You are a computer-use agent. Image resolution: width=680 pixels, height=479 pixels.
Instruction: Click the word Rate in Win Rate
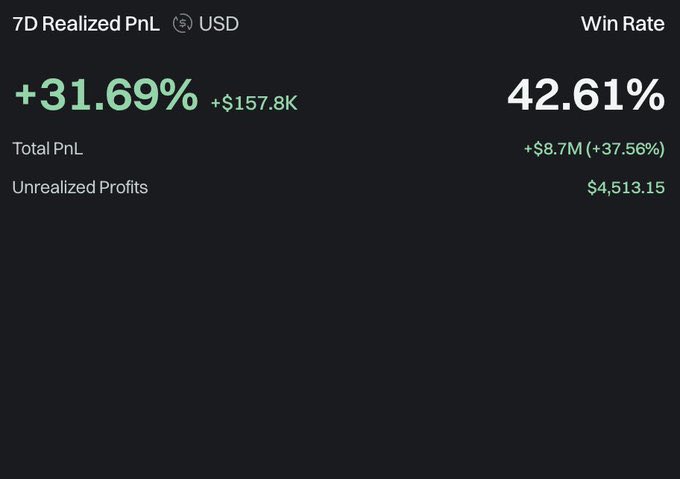click(643, 24)
